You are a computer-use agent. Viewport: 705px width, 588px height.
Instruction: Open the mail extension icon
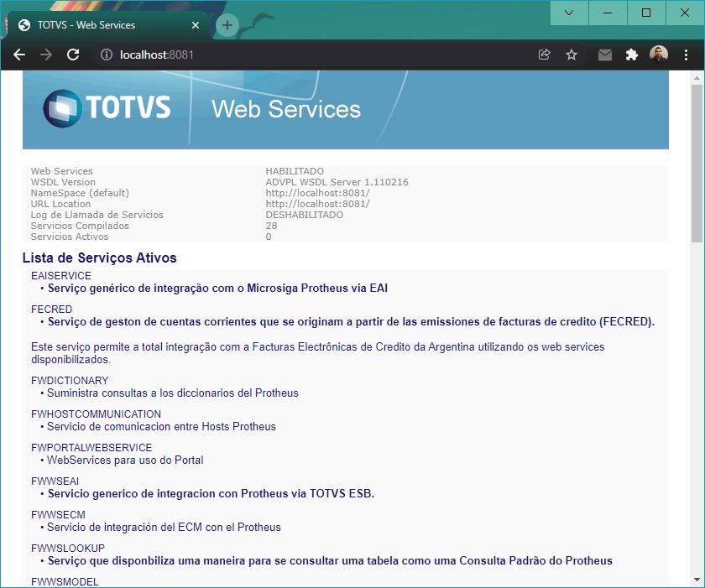(605, 55)
